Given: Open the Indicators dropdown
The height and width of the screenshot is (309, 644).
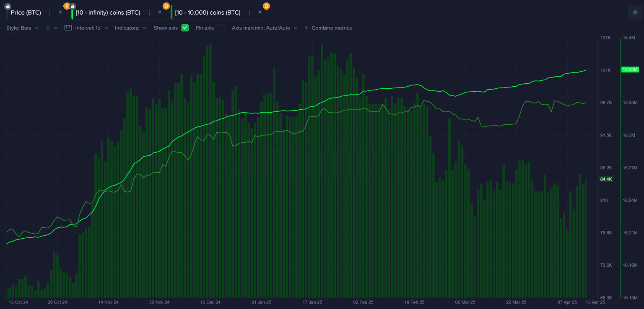Looking at the screenshot, I should tap(131, 28).
